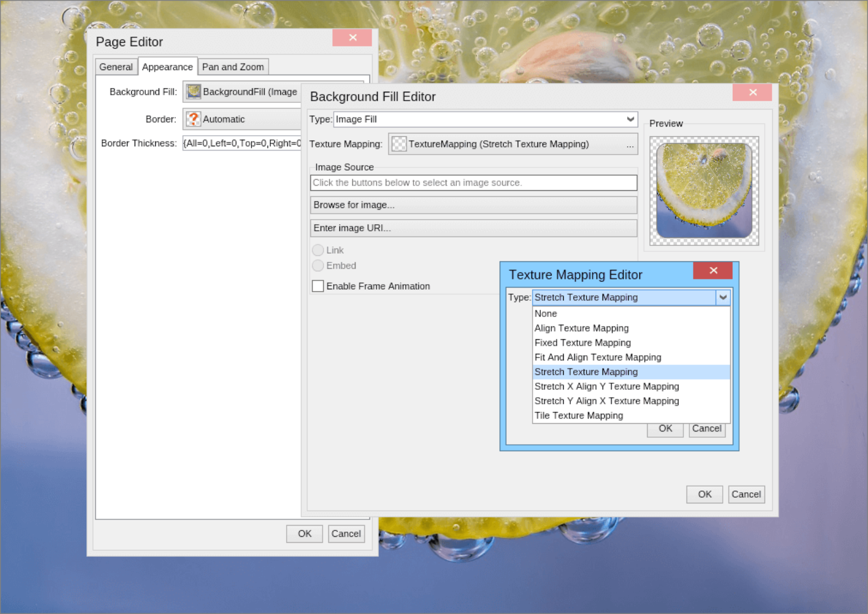Open the Image Fill type dropdown
Viewport: 868px width, 614px height.
tap(630, 120)
